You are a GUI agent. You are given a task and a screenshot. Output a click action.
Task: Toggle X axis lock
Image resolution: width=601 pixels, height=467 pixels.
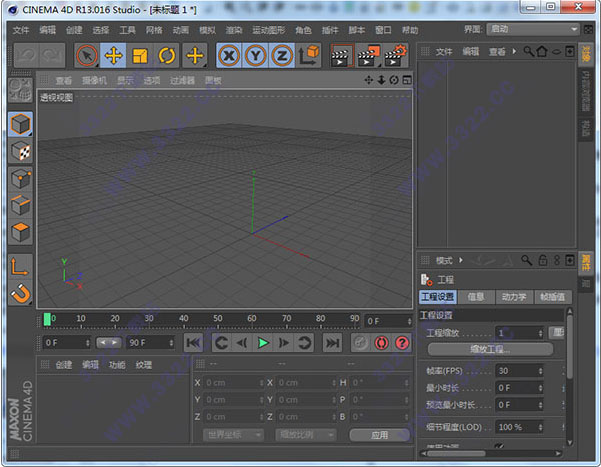point(229,56)
